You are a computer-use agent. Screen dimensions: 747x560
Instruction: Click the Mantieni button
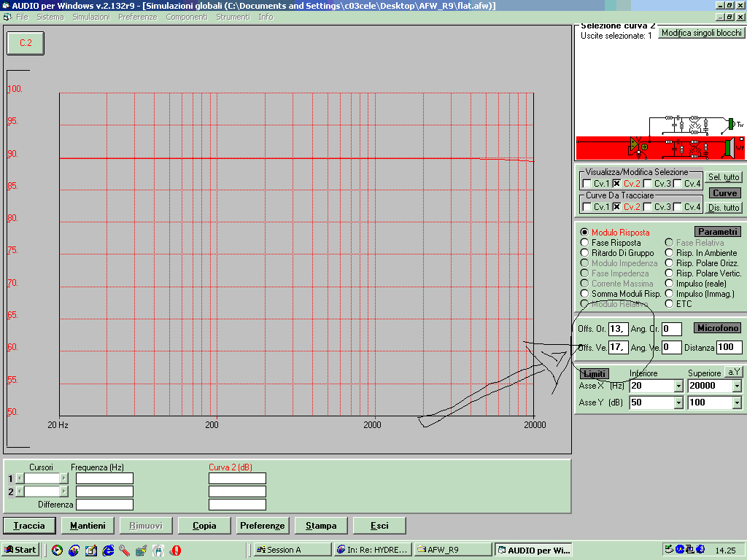click(x=88, y=526)
